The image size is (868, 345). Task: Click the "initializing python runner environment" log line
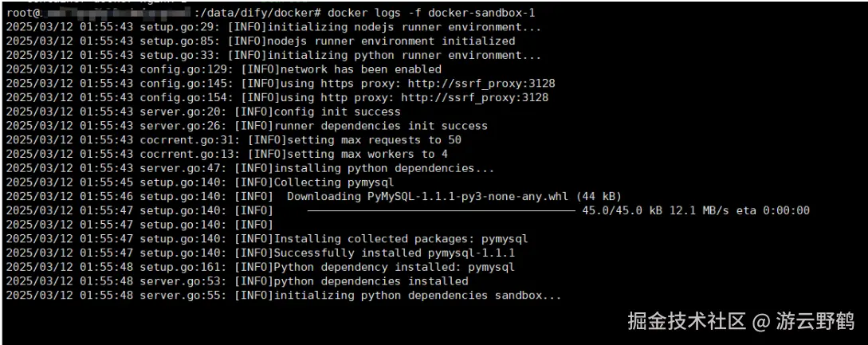(404, 55)
